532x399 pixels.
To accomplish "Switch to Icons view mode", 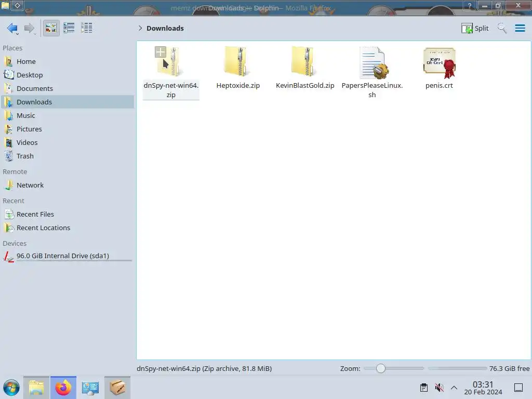I will (51, 28).
